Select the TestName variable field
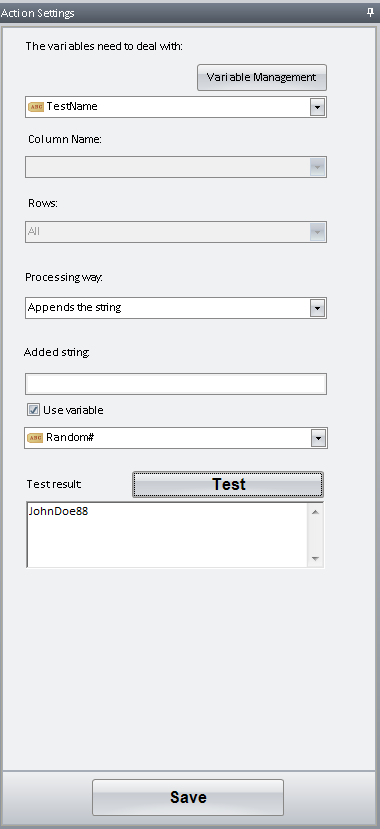 (175, 107)
